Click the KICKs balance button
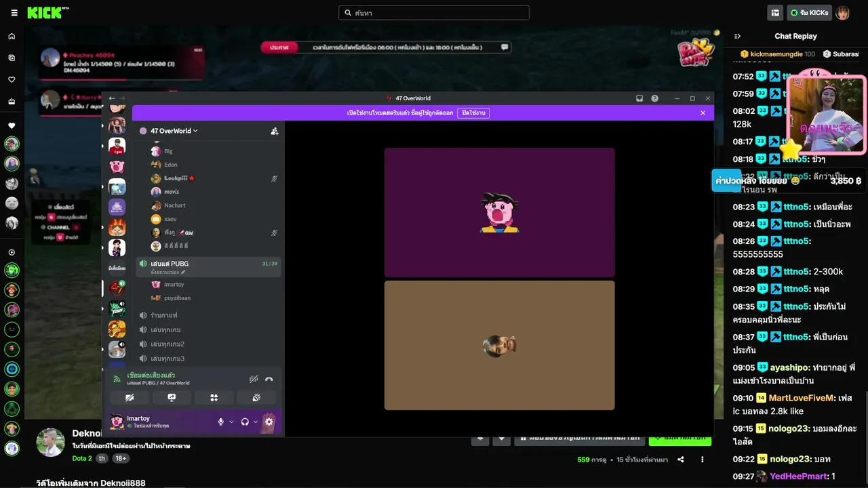Image resolution: width=868 pixels, height=488 pixels. click(810, 13)
